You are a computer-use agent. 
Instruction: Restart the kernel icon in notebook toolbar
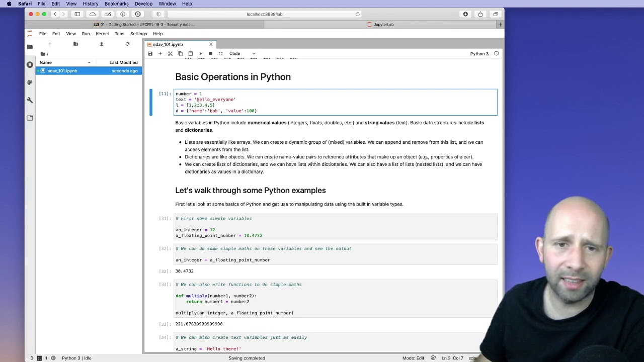coord(220,53)
